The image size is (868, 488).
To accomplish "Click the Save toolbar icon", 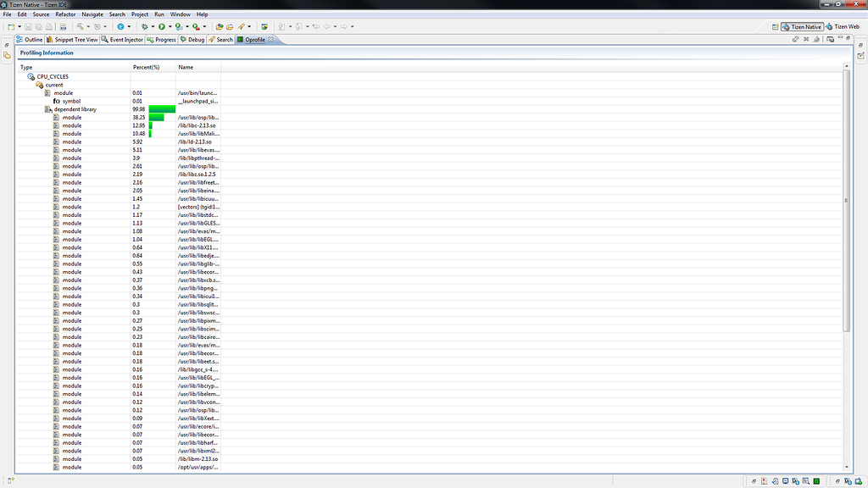I will pos(28,26).
